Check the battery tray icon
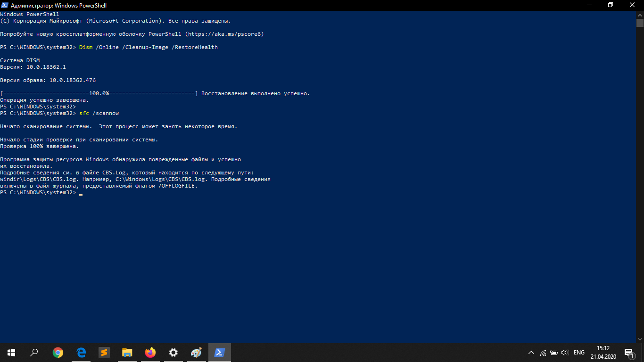Image resolution: width=644 pixels, height=362 pixels. click(554, 353)
